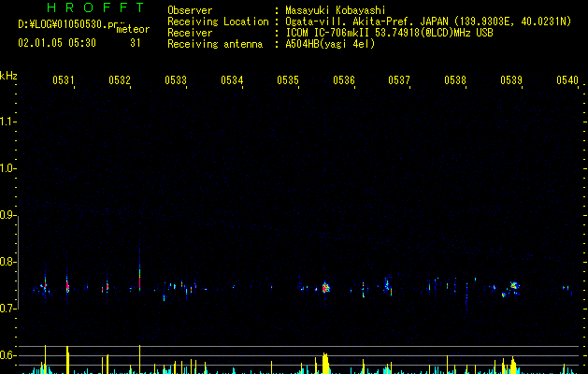Viewport: 588px width, 374px height.
Task: Click the bright meteor echo cluster near 0536
Action: 325,287
